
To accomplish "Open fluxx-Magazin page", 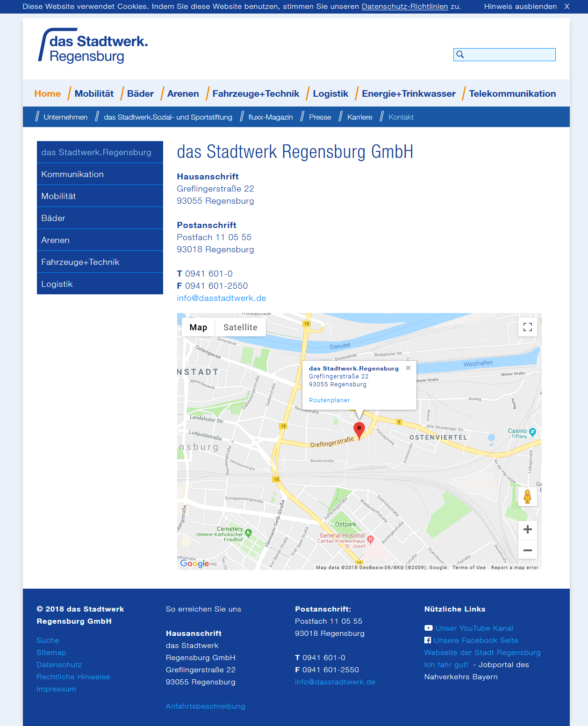I will [271, 117].
